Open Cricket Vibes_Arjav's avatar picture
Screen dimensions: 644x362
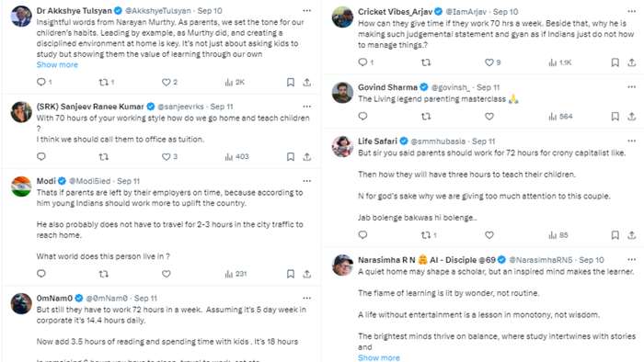coord(342,17)
